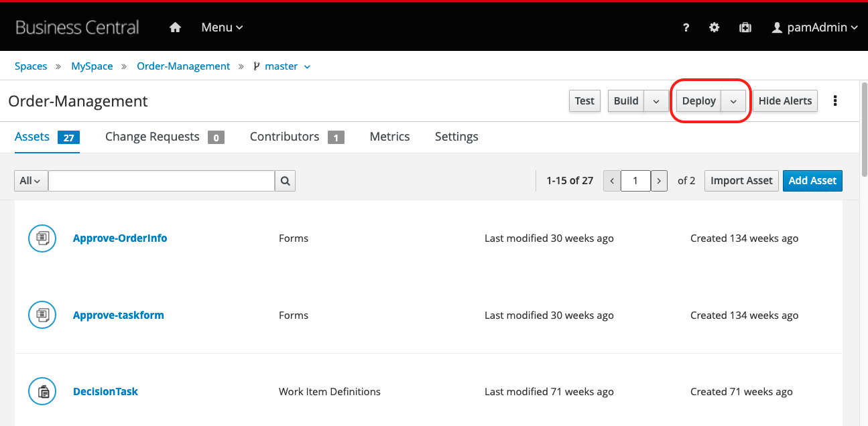Open the pamAdmin user menu
Viewport: 868px width, 426px height.
tap(815, 27)
